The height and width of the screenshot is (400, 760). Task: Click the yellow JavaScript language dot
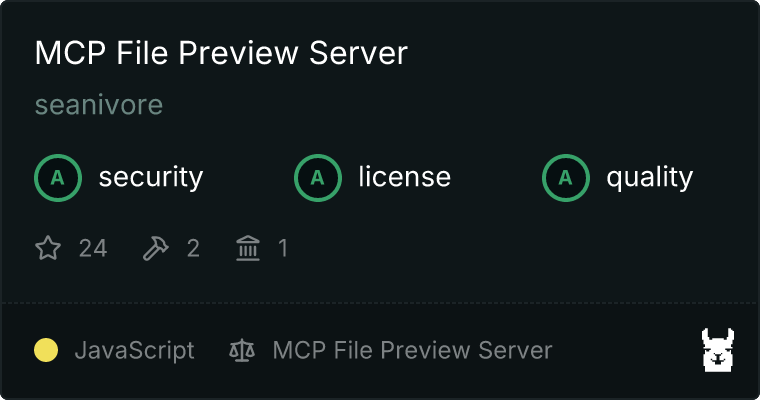pyautogui.click(x=46, y=350)
